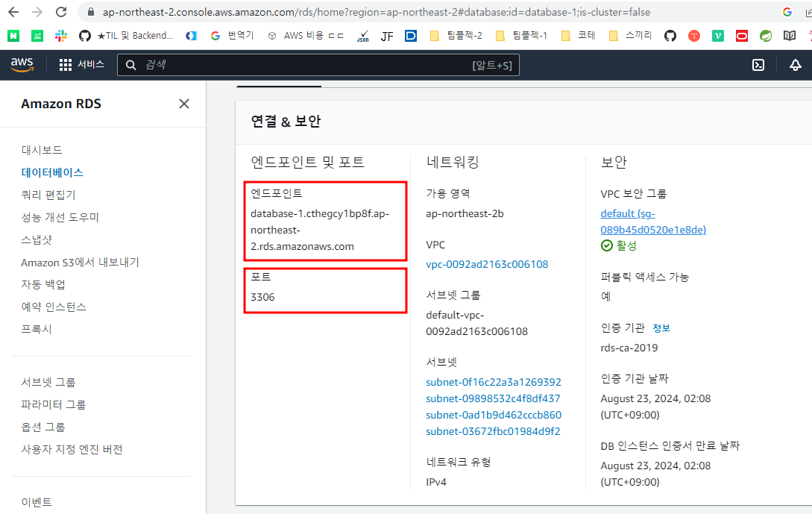Click the 정보 link beside 인증 기관

tap(661, 328)
